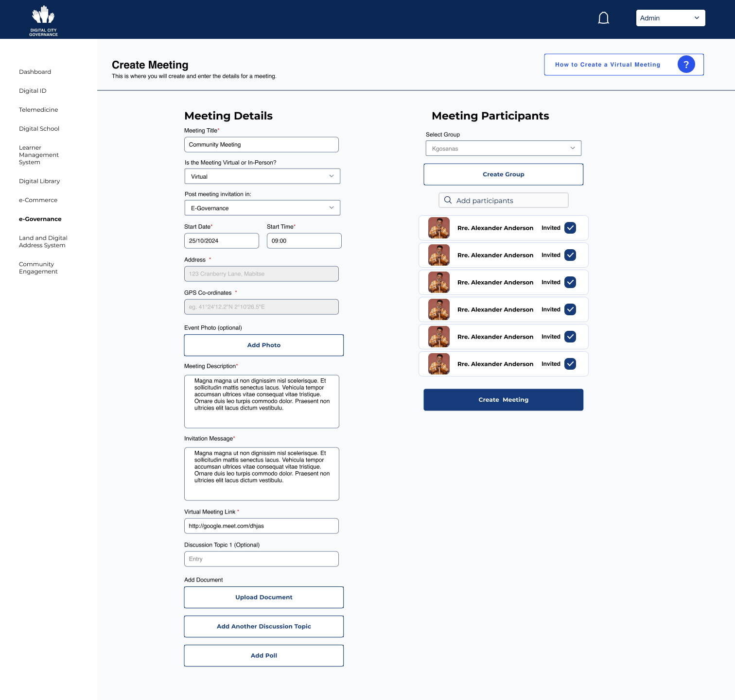
Task: Open Telemedicine from the sidebar
Action: point(38,110)
